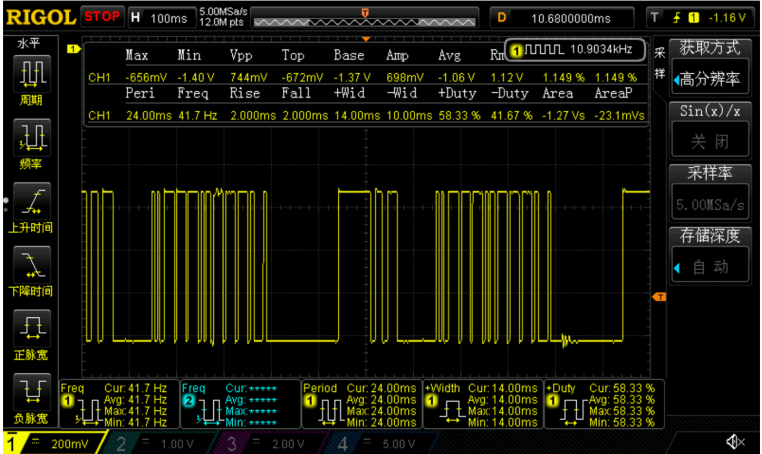Pick the 正脉宽 positive width icon
The width and height of the screenshot is (762, 454).
coord(33,330)
